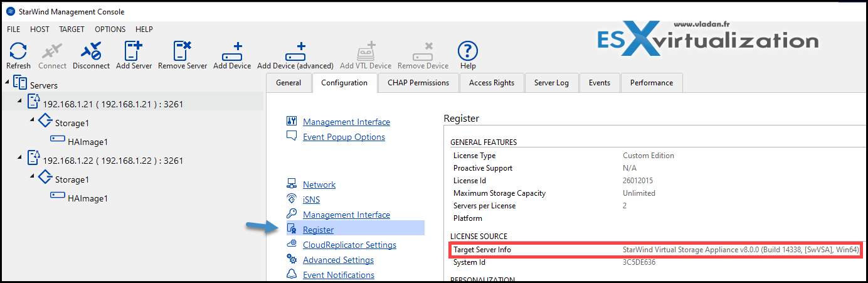The image size is (868, 283).
Task: Click the server icon for 192.168.1.21
Action: pos(34,102)
